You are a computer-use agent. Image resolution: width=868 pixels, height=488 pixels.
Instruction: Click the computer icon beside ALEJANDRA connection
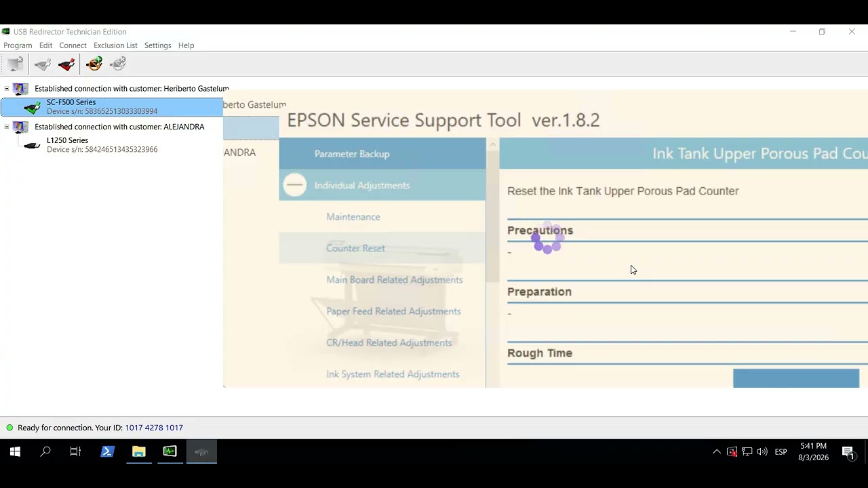[21, 127]
